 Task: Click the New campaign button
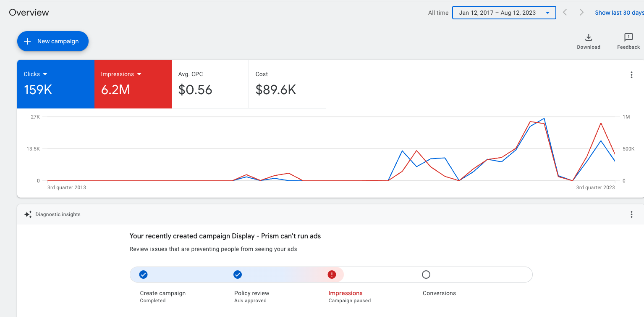pyautogui.click(x=53, y=41)
